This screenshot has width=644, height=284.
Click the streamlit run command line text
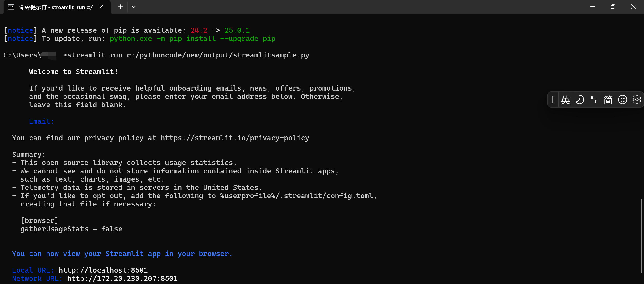tap(188, 55)
